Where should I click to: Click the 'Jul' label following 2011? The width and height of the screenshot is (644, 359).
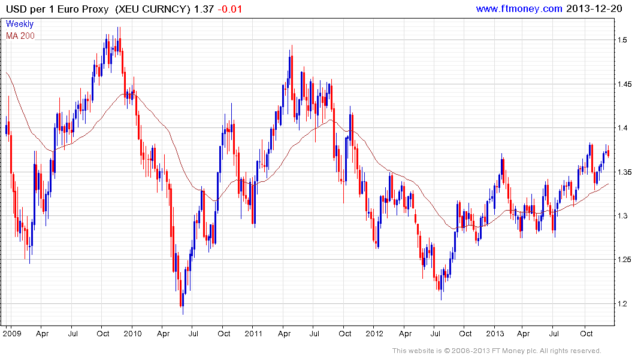coord(314,333)
